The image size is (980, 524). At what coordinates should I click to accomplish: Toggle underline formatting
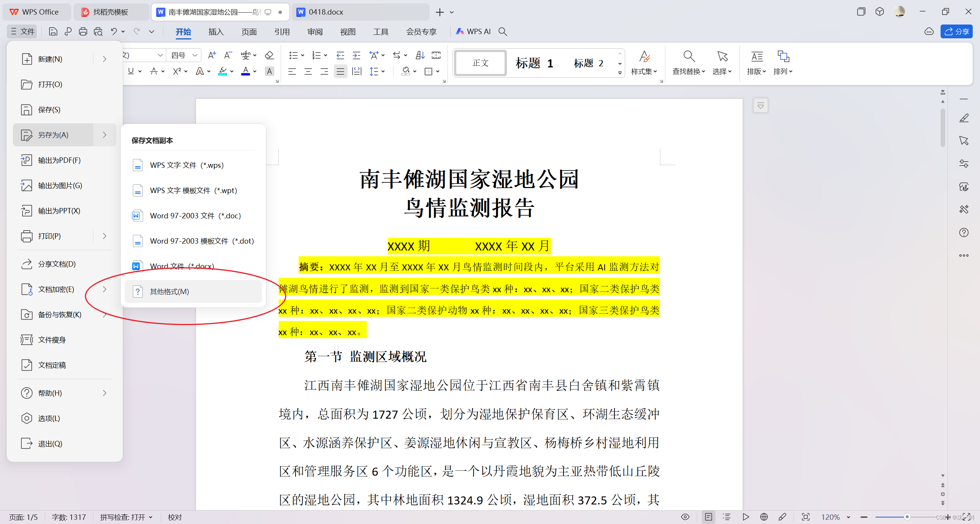click(x=131, y=71)
